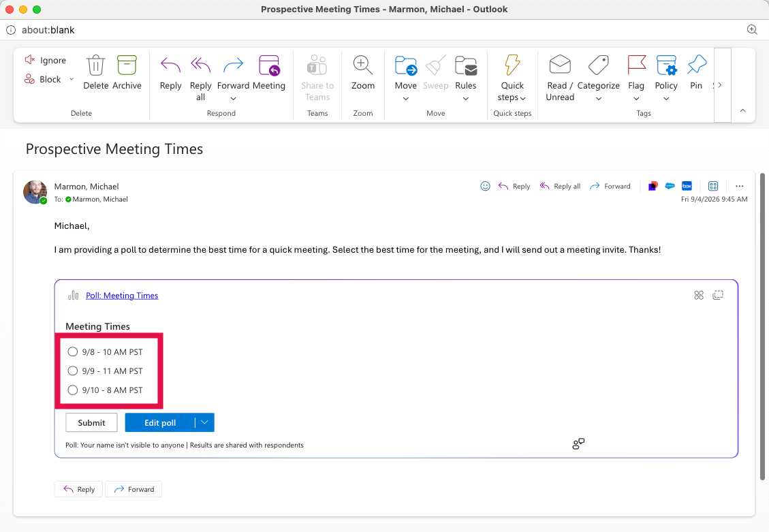Image resolution: width=769 pixels, height=532 pixels.
Task: Click the ribbon Zoom magnifier icon
Action: tap(362, 65)
